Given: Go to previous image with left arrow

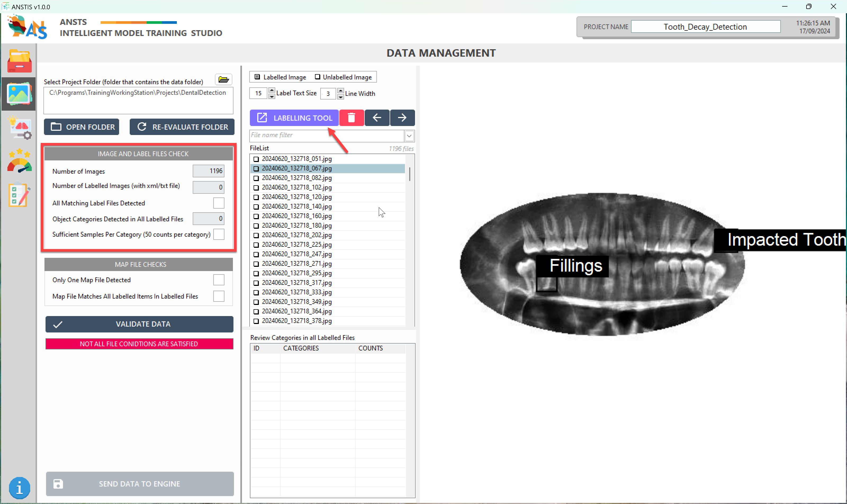Looking at the screenshot, I should tap(377, 118).
